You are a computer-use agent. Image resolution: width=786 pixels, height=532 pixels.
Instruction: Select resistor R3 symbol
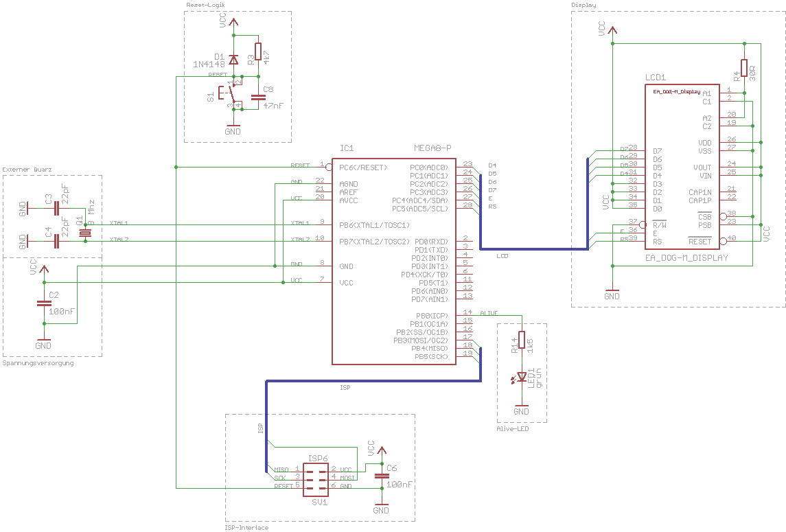(258, 51)
